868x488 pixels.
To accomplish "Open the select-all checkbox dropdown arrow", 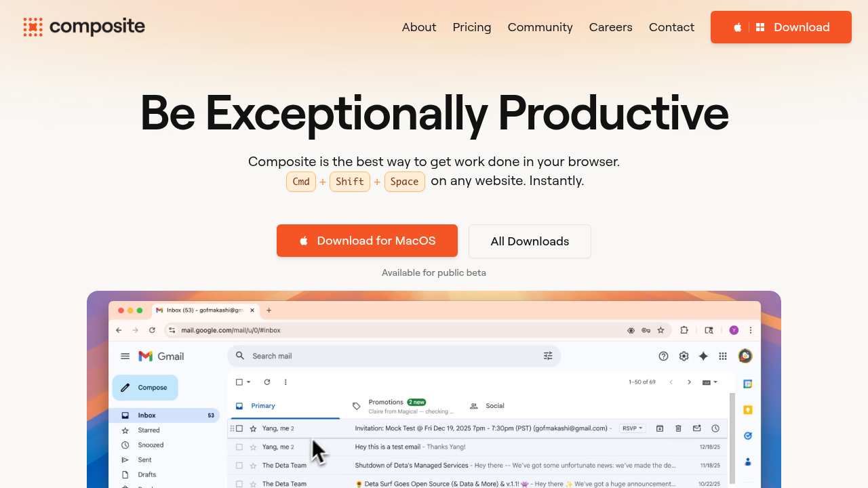I will [249, 382].
